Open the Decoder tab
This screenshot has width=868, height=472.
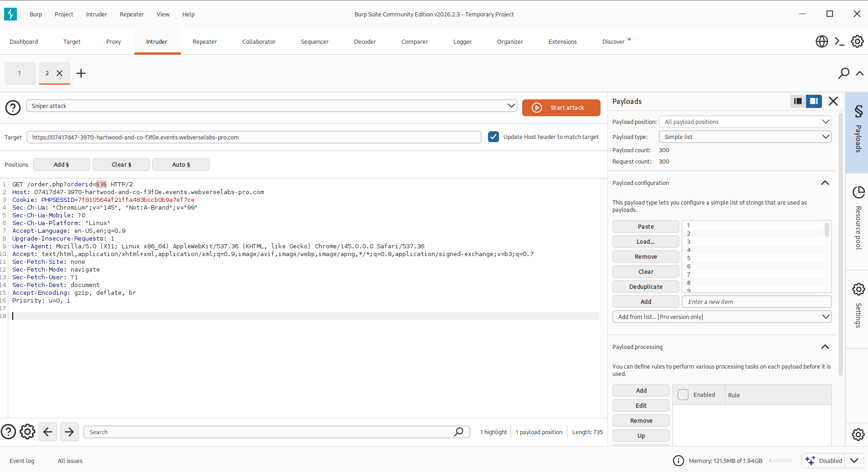point(365,41)
